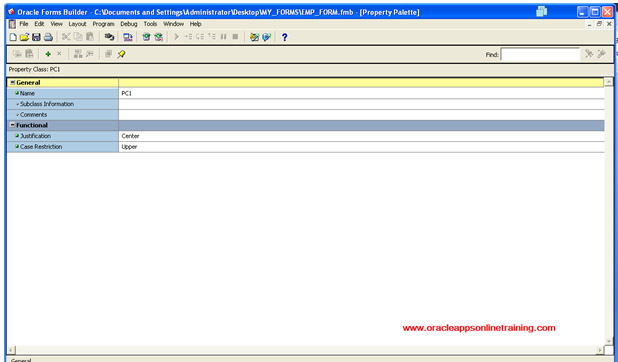Viewport: 618px width, 362px height.
Task: Click the vertical scrollbar up arrow
Action: [609, 82]
